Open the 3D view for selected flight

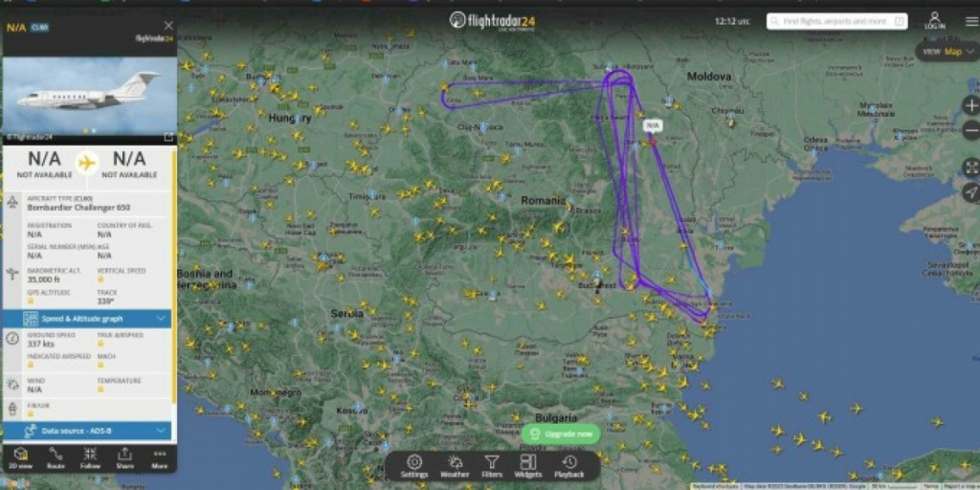(x=21, y=457)
